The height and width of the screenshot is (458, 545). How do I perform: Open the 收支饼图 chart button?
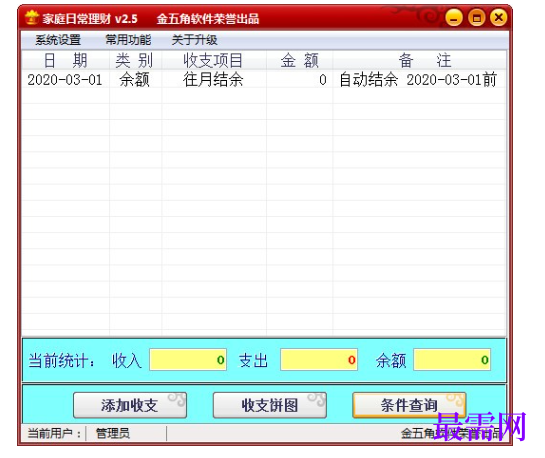[x=270, y=405]
